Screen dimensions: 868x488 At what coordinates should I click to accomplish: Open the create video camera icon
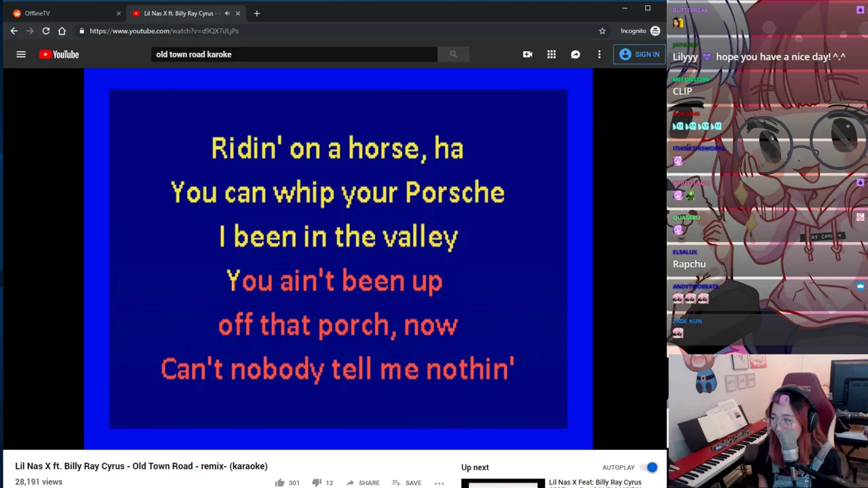[x=528, y=54]
